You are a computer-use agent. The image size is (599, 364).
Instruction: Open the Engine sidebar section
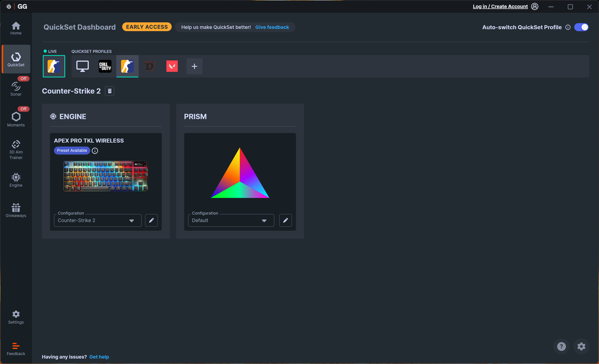[16, 180]
